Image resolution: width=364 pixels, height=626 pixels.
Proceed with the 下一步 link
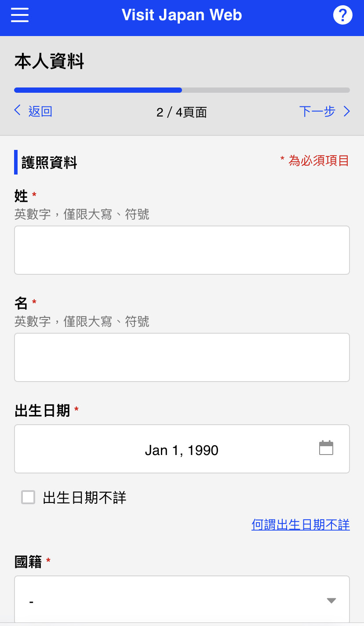[317, 111]
